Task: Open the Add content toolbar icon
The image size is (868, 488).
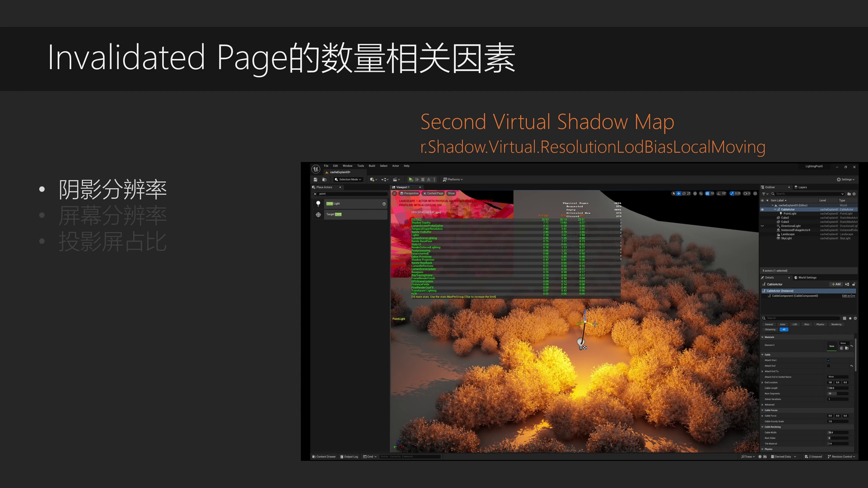Action: (x=374, y=180)
